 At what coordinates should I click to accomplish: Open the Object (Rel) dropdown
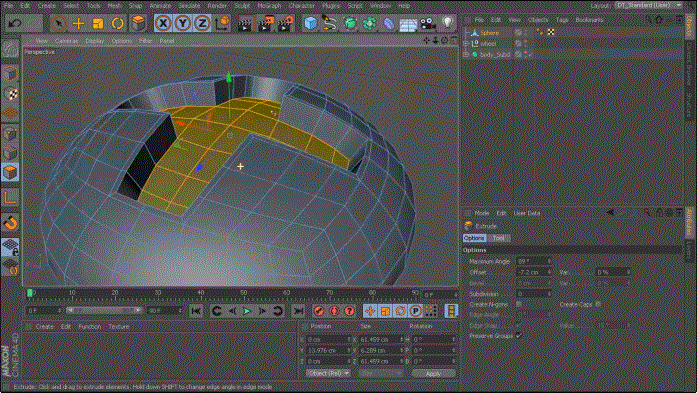pos(328,373)
